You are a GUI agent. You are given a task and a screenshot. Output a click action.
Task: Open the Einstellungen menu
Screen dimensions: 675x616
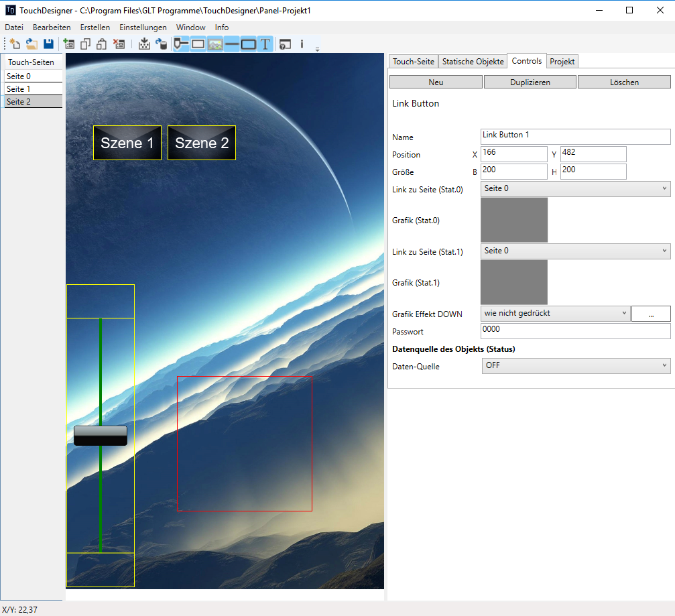pyautogui.click(x=143, y=27)
